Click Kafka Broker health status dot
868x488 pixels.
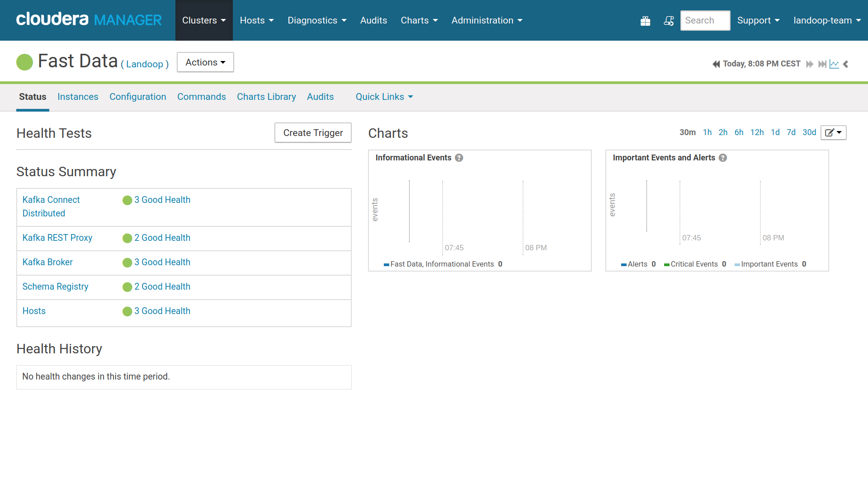click(x=127, y=263)
